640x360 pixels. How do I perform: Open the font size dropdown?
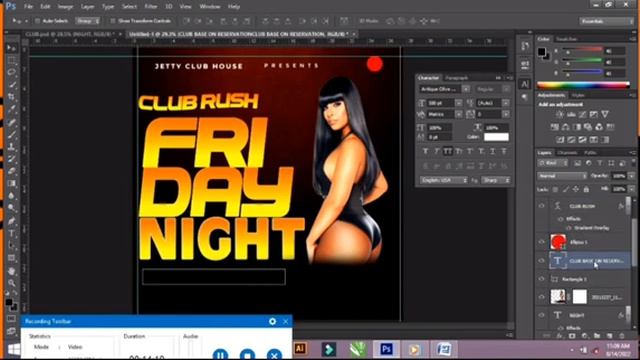pyautogui.click(x=459, y=103)
